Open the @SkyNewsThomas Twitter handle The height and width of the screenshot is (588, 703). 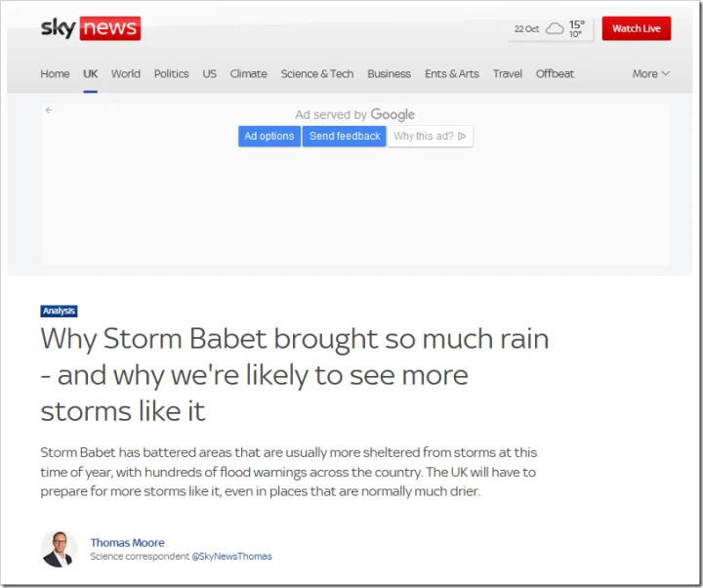click(231, 556)
